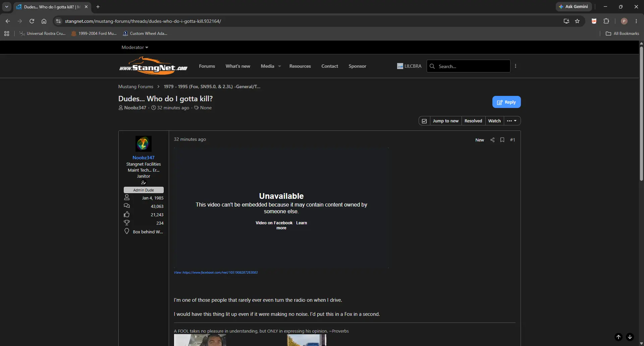Viewport: 644px width, 346px height.
Task: Open the Facebook reel link under the video
Action: (x=216, y=272)
